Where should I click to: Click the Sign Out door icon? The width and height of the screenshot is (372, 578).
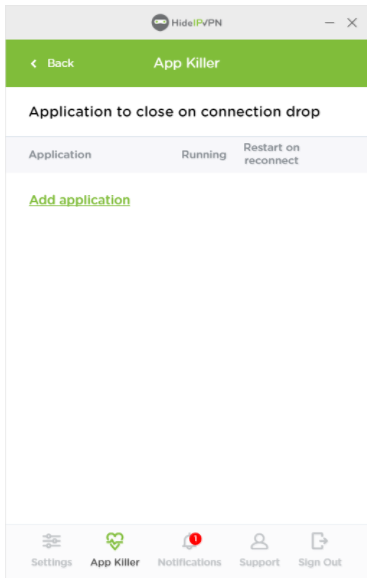tap(319, 541)
